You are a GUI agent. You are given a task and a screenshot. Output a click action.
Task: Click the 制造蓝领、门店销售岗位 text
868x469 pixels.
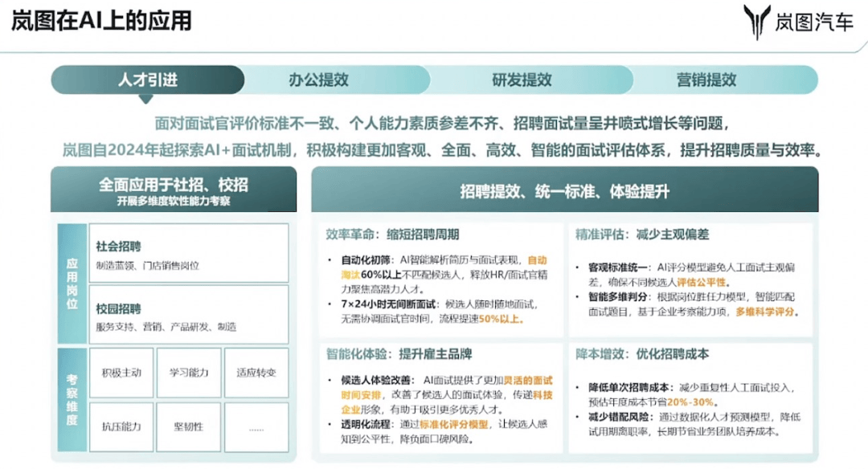(x=147, y=266)
